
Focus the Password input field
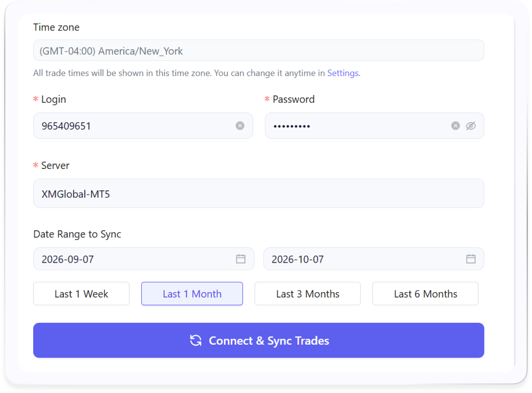point(374,126)
